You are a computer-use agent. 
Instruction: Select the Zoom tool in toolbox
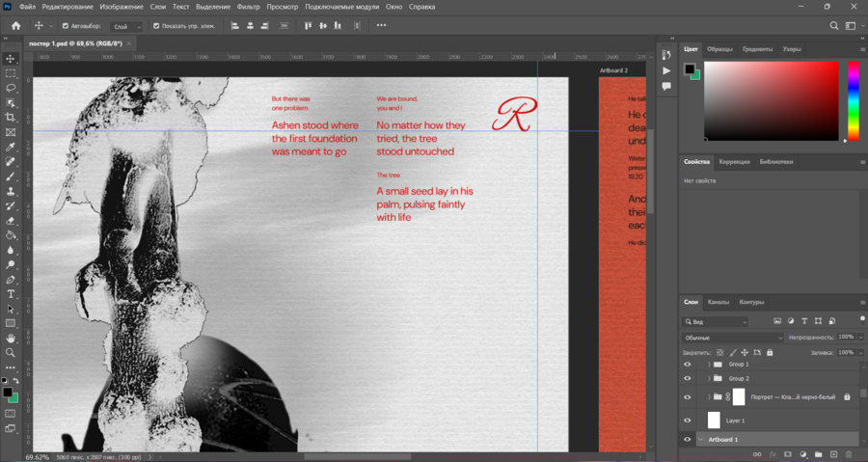[x=11, y=353]
